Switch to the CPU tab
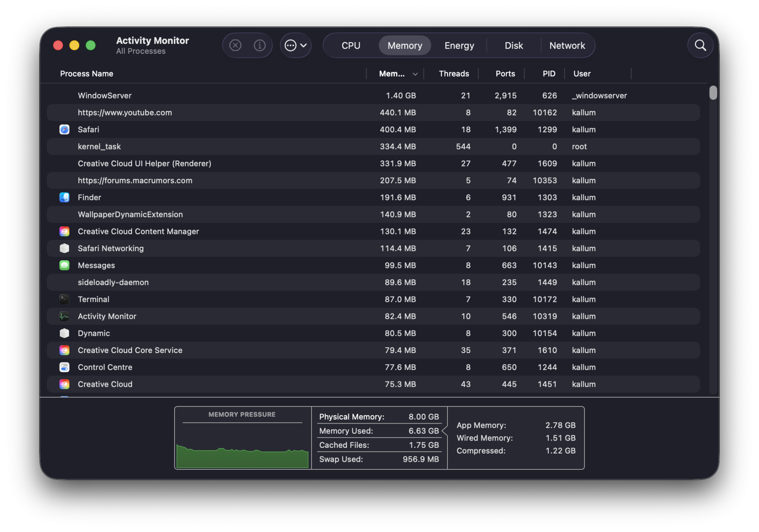This screenshot has width=759, height=532. 351,46
